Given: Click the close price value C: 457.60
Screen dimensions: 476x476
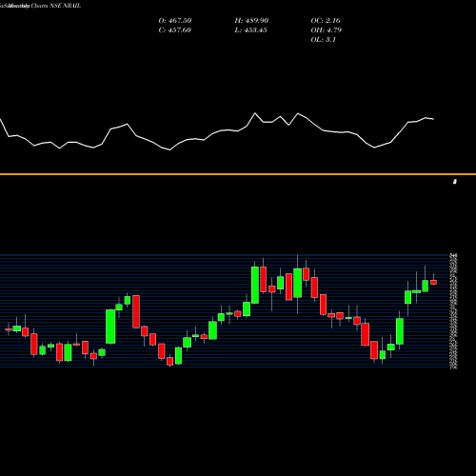Looking at the screenshot, I should tap(174, 30).
